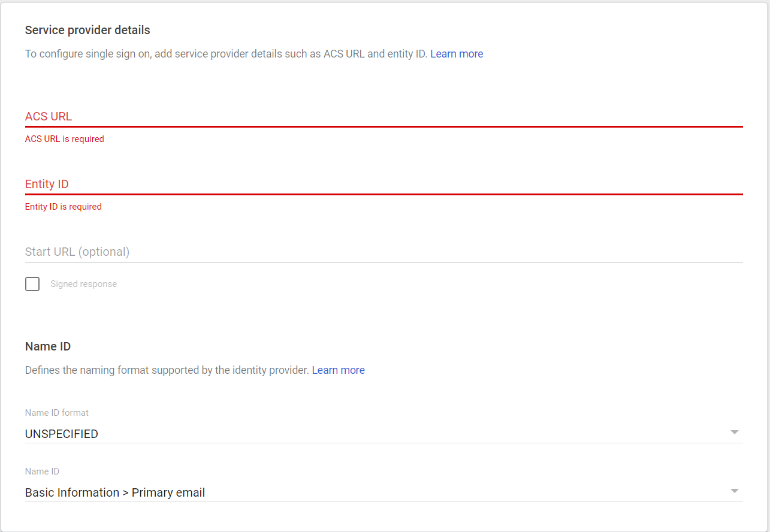
Task: Focus the Start URL (optional) field
Action: pyautogui.click(x=384, y=252)
